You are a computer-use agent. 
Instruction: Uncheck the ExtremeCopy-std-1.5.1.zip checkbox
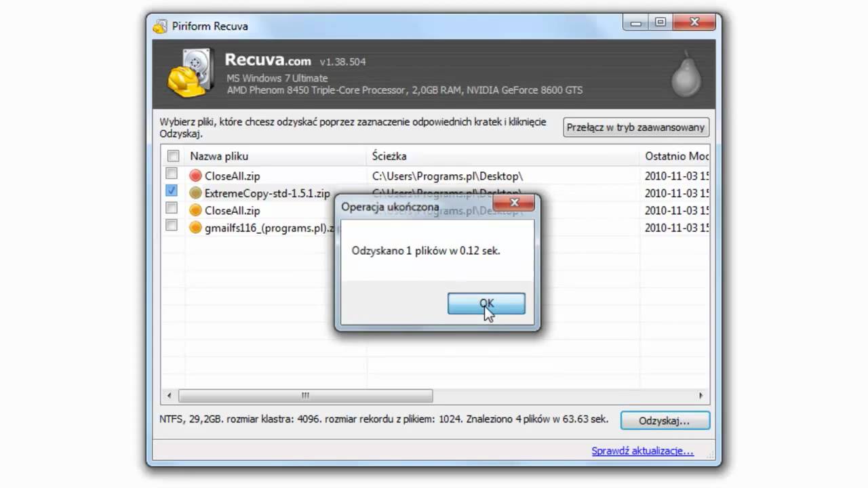tap(172, 191)
